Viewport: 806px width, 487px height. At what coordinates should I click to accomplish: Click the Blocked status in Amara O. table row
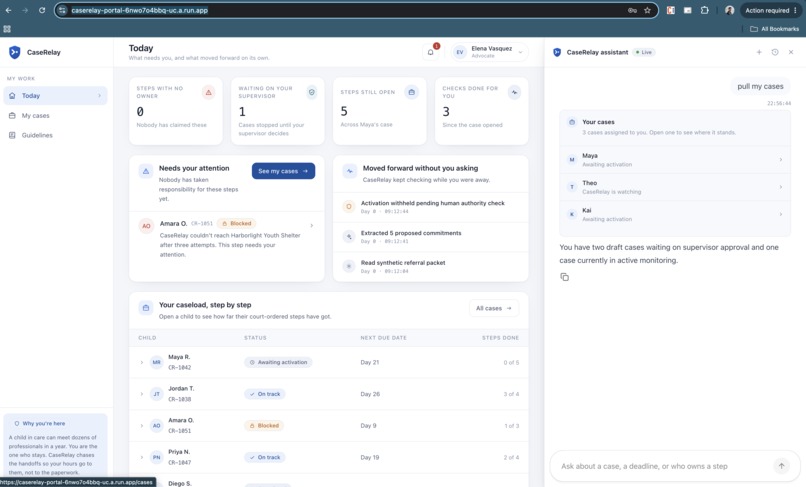264,426
